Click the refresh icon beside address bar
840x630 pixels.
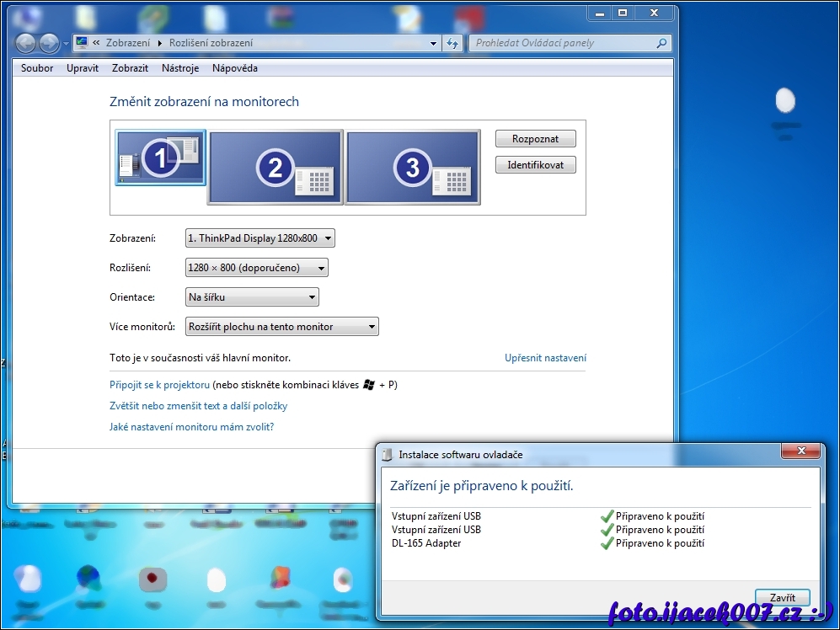pos(453,43)
